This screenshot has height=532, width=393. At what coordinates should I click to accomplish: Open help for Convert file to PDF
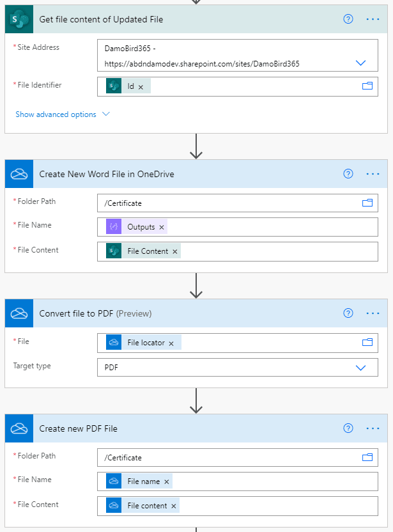348,313
